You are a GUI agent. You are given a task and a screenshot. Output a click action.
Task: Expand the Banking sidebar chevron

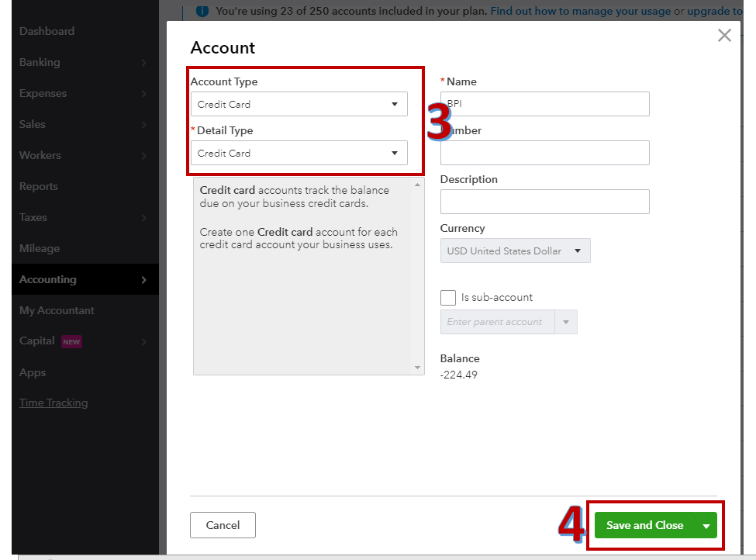tap(144, 63)
